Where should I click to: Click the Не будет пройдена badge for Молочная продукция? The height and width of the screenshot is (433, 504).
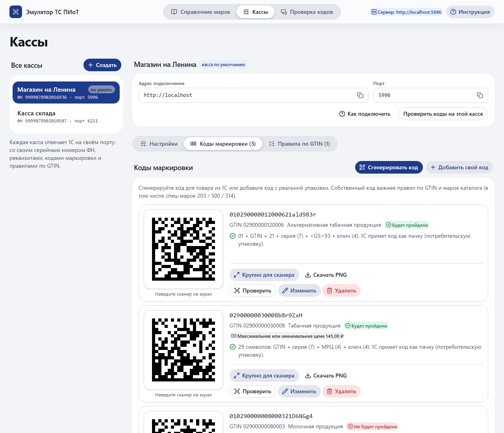372,427
